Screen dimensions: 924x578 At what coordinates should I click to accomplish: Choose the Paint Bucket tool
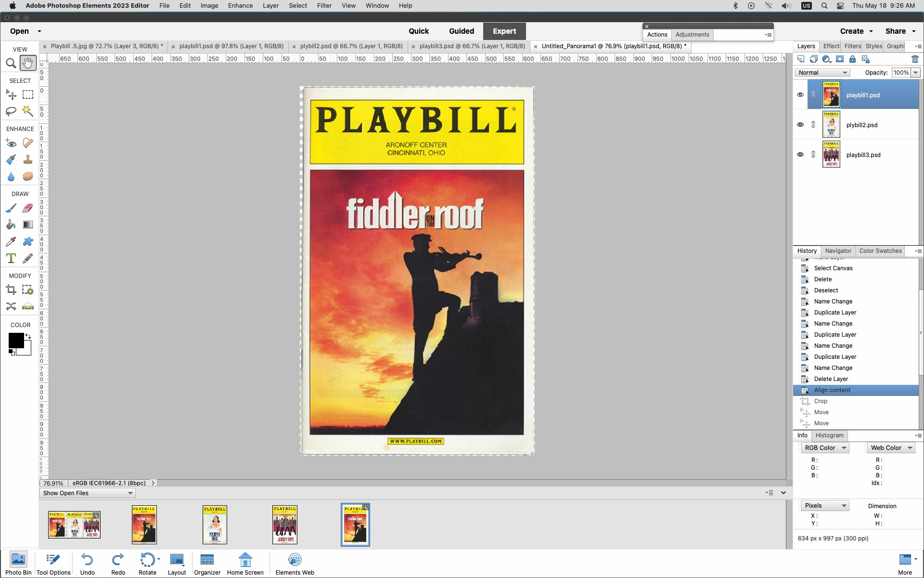click(x=11, y=224)
